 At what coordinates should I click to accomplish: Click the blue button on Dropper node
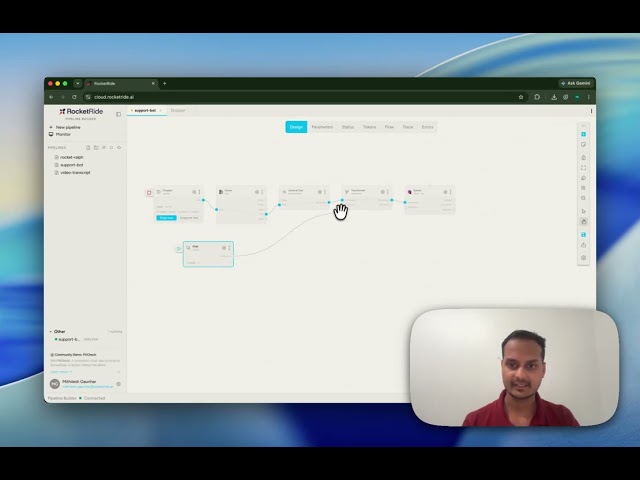point(166,218)
